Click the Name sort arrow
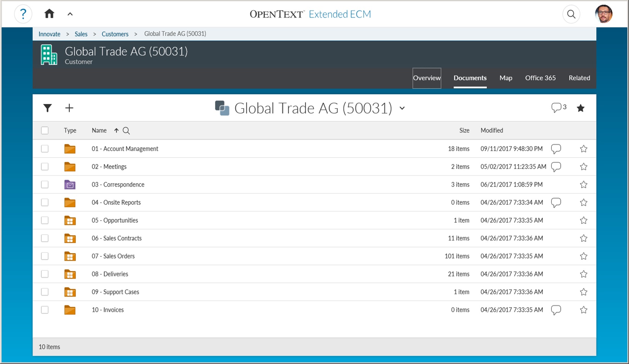Viewport: 629px width, 364px height. [x=116, y=130]
